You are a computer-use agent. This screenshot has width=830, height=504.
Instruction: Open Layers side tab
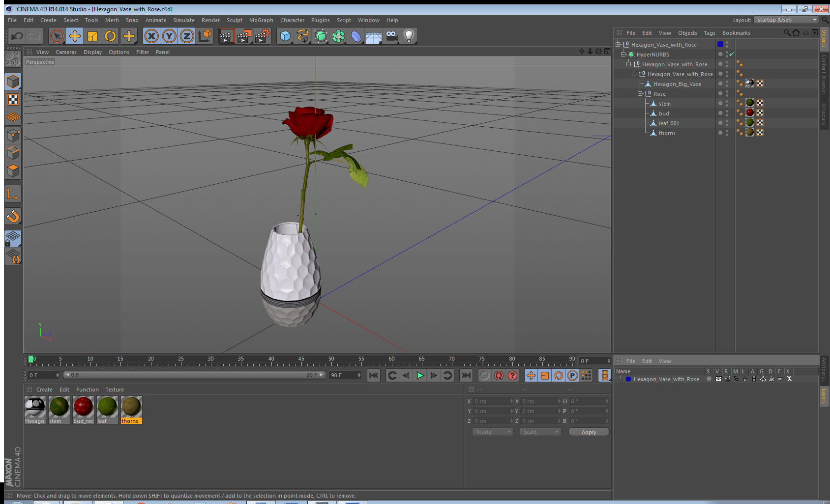pos(824,396)
